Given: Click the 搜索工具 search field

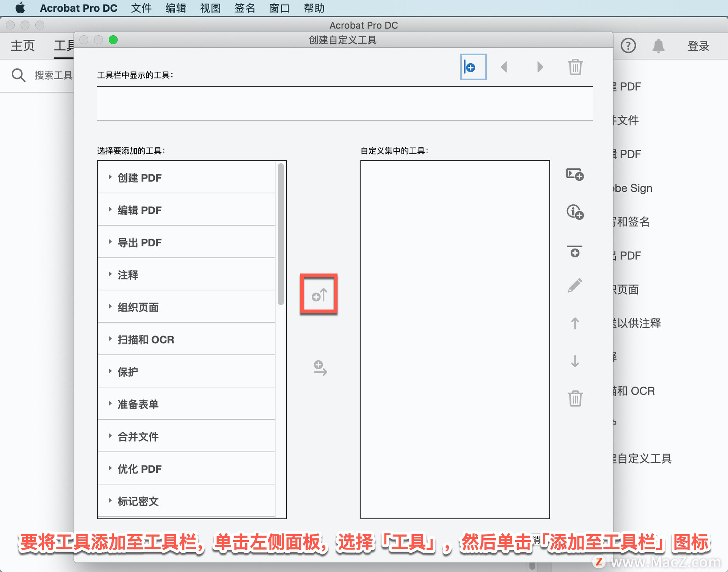Looking at the screenshot, I should (53, 75).
